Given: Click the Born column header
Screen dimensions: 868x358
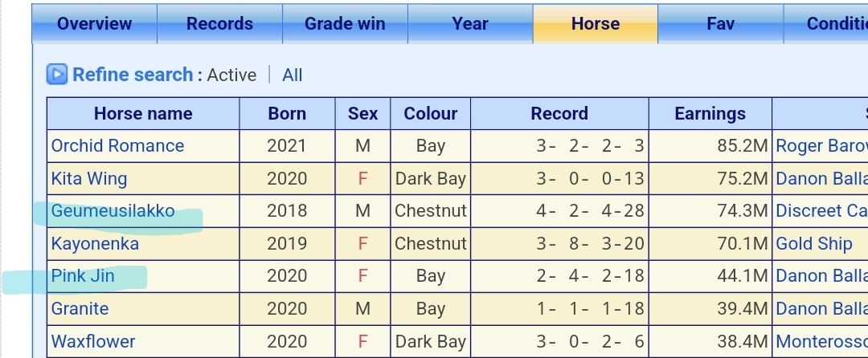Looking at the screenshot, I should click(287, 114).
